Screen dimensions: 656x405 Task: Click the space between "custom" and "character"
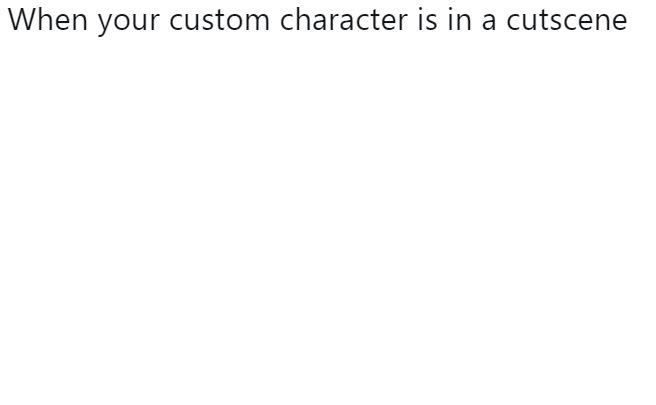click(x=275, y=21)
